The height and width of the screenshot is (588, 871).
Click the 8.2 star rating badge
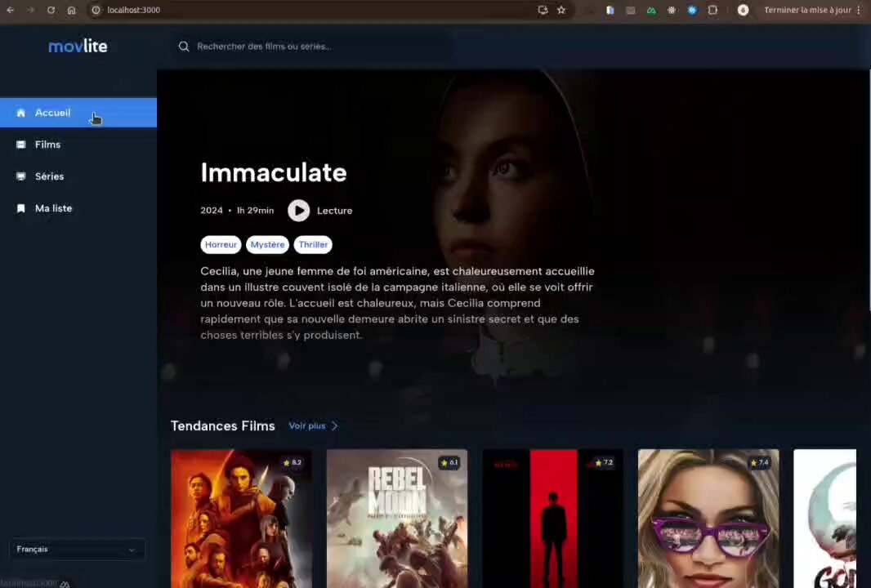pyautogui.click(x=293, y=462)
